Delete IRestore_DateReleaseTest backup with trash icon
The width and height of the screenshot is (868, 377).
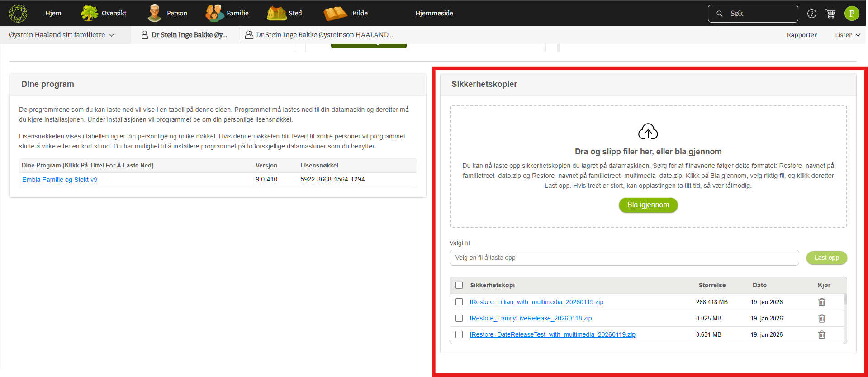821,334
